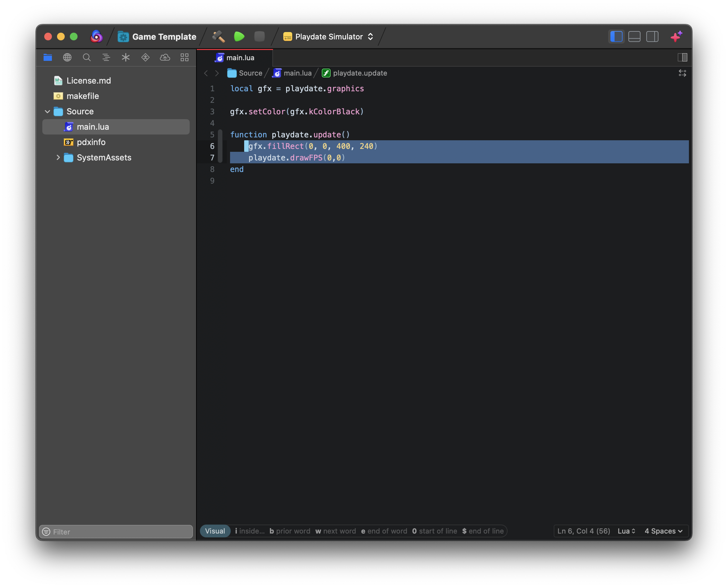Click the word 'end' on line 8
The width and height of the screenshot is (728, 588).
tap(237, 169)
